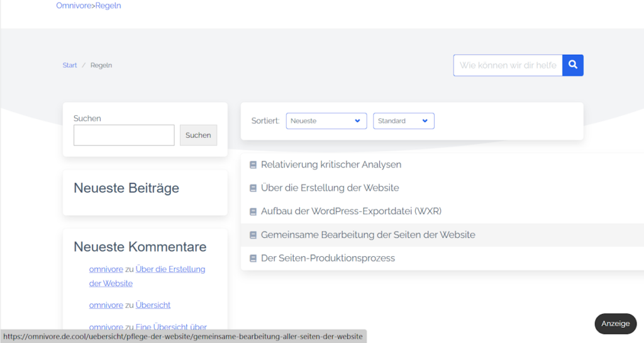Click the blue magnifier search icon
This screenshot has width=644, height=343.
point(572,65)
